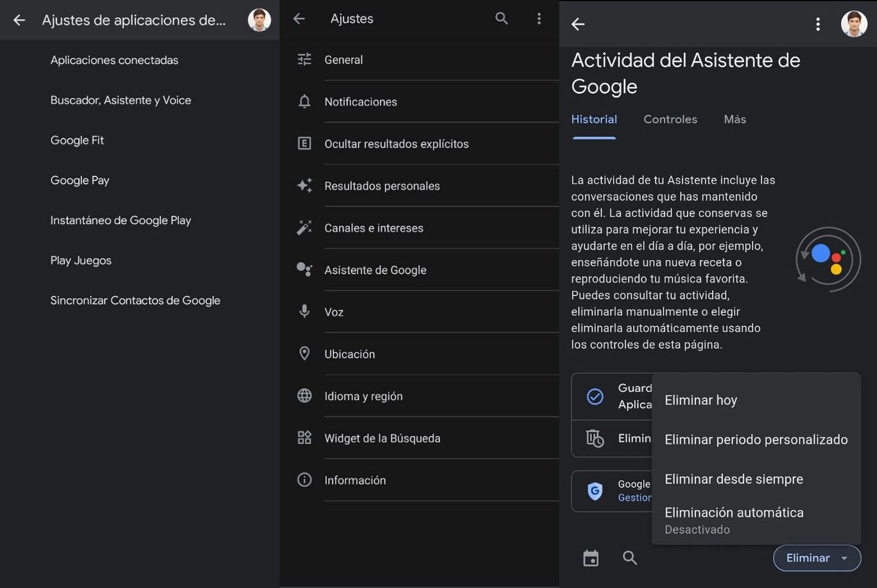Click the Widget de la Búsqueda icon

pos(304,438)
